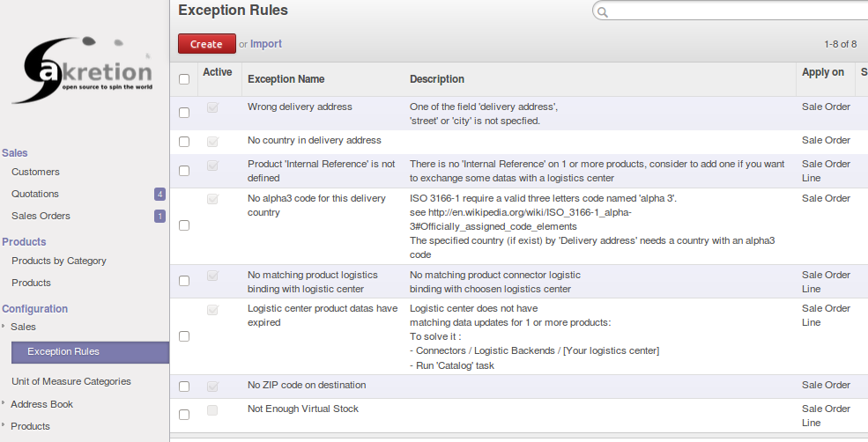The height and width of the screenshot is (442, 868).
Task: Go to Sales Orders menu
Action: click(x=41, y=217)
